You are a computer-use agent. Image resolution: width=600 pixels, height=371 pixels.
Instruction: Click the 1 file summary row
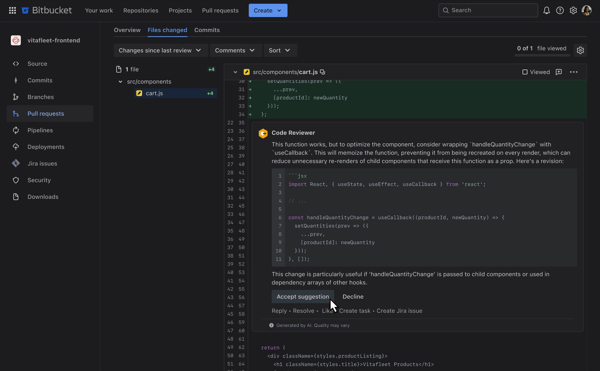[x=165, y=69]
